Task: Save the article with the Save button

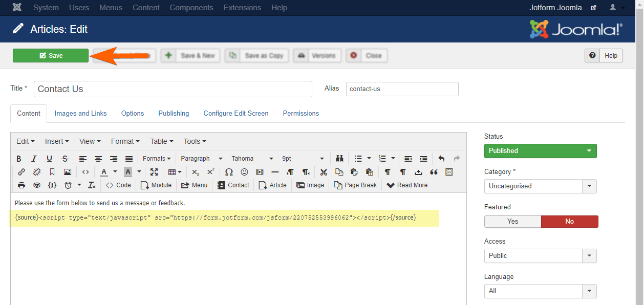Action: point(50,55)
